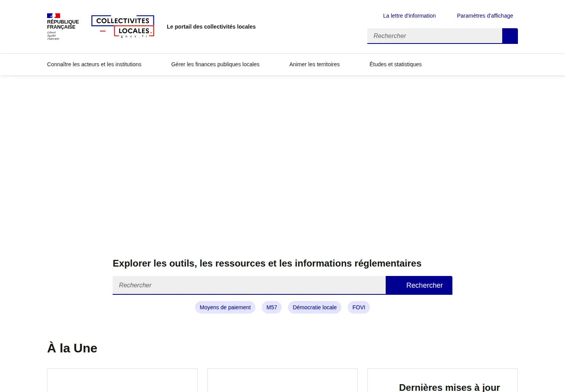
Task: Select the Démocratie locale tag
Action: coord(315,307)
